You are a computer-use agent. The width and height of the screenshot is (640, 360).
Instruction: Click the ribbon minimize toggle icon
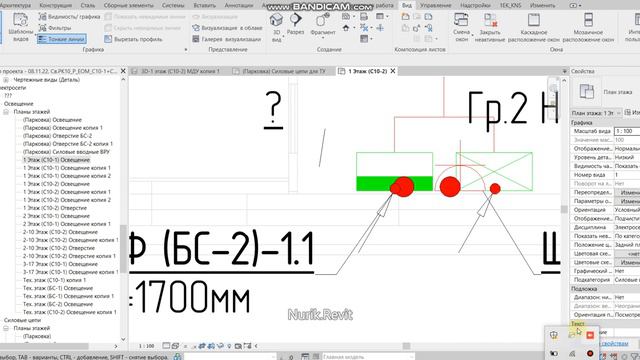coord(575,5)
